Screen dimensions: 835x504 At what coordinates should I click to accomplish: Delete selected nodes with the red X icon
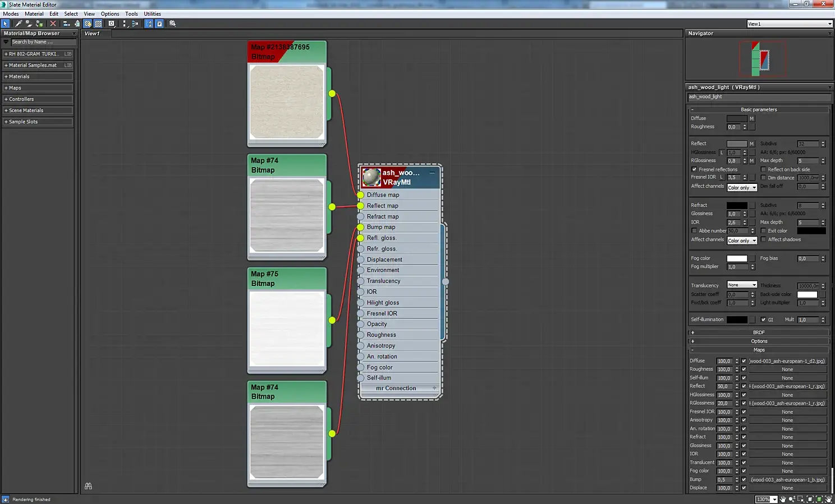53,24
